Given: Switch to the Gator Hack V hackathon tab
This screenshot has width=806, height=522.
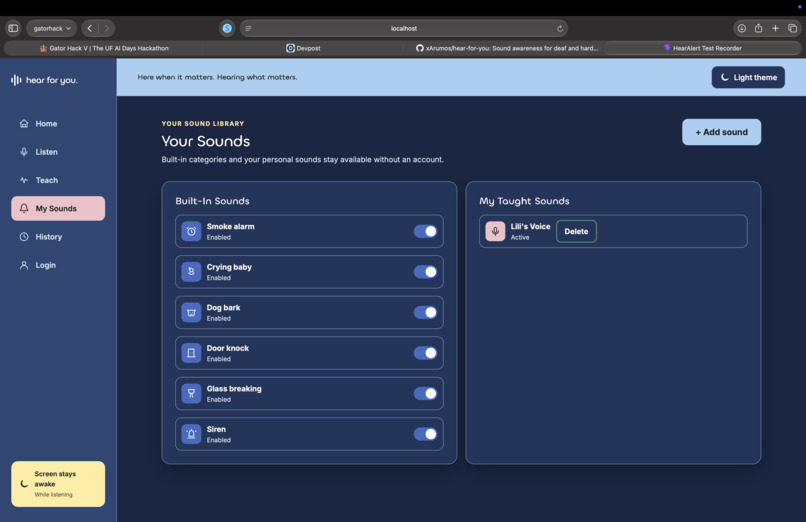Looking at the screenshot, I should pyautogui.click(x=104, y=48).
